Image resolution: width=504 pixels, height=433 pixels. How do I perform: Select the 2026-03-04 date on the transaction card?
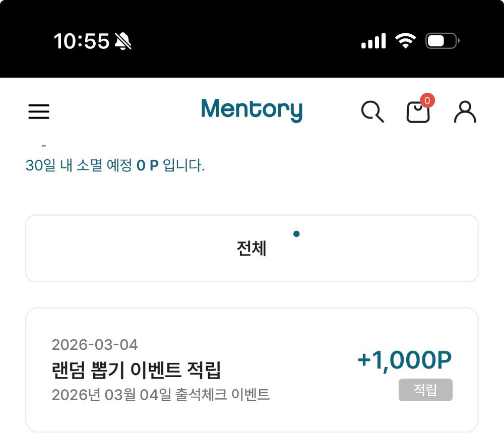click(x=95, y=345)
